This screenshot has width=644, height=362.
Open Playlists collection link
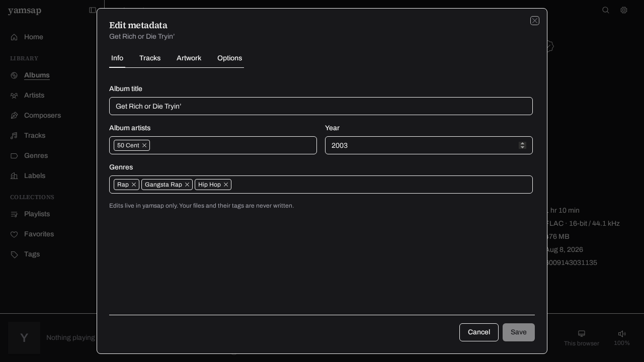[x=37, y=214]
